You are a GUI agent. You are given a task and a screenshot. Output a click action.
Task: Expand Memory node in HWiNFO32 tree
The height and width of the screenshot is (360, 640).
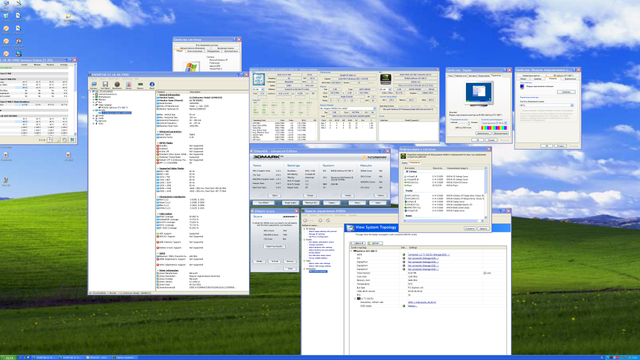pyautogui.click(x=93, y=100)
